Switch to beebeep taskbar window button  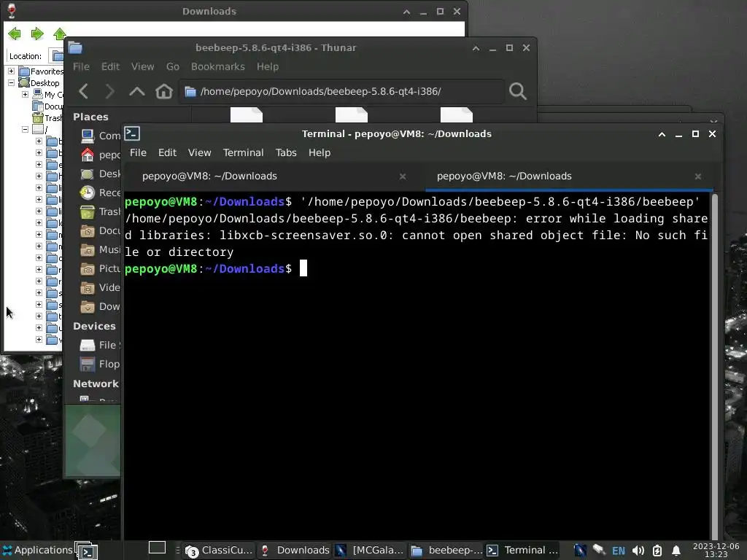pyautogui.click(x=446, y=551)
